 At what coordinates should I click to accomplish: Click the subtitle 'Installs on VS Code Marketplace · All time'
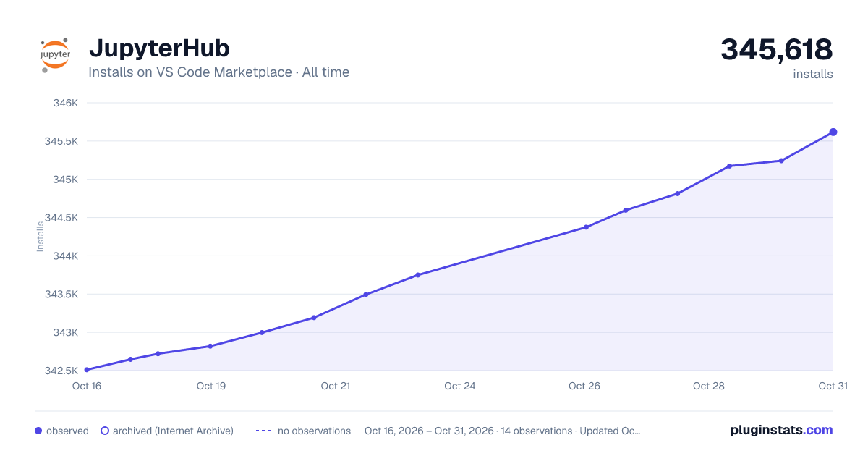[218, 72]
